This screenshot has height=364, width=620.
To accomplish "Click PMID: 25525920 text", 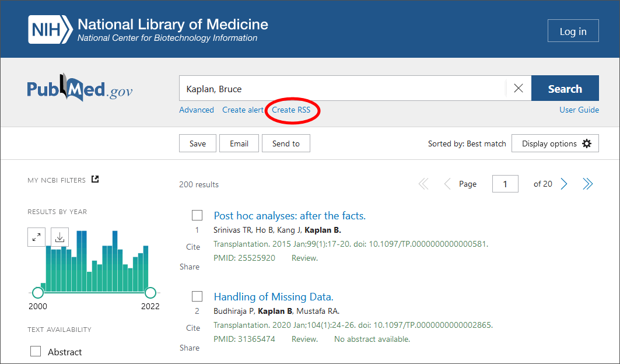I will tap(244, 258).
